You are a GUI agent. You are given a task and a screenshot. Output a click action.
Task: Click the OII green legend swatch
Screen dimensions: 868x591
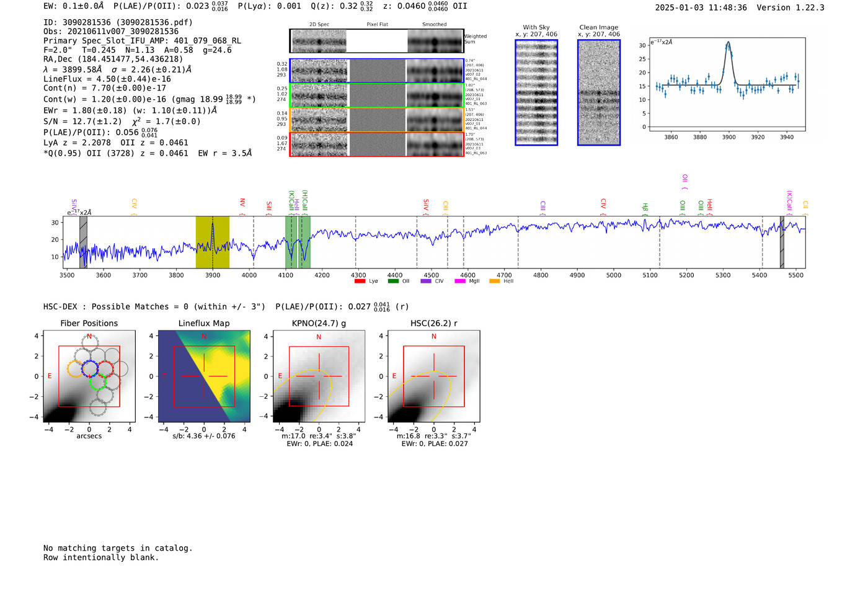coord(393,281)
